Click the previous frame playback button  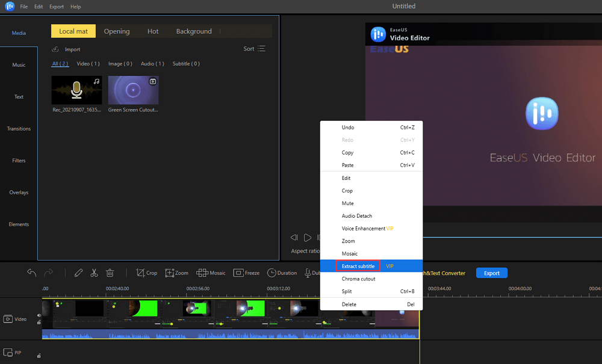294,238
